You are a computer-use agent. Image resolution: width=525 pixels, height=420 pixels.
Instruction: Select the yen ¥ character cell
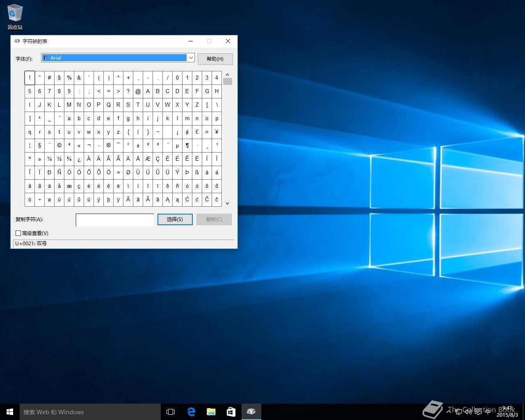217,132
